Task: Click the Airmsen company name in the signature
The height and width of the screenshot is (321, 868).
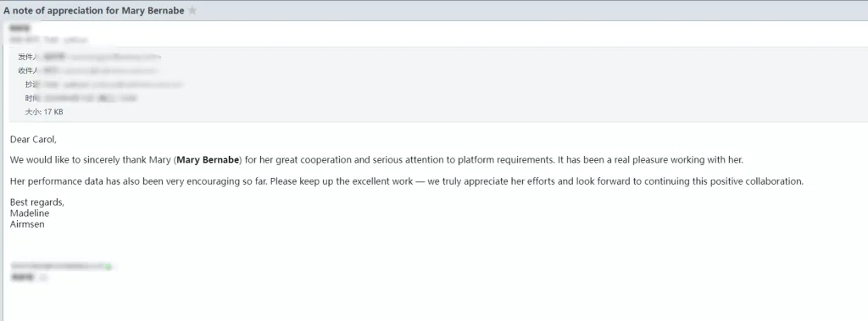Action: point(27,224)
